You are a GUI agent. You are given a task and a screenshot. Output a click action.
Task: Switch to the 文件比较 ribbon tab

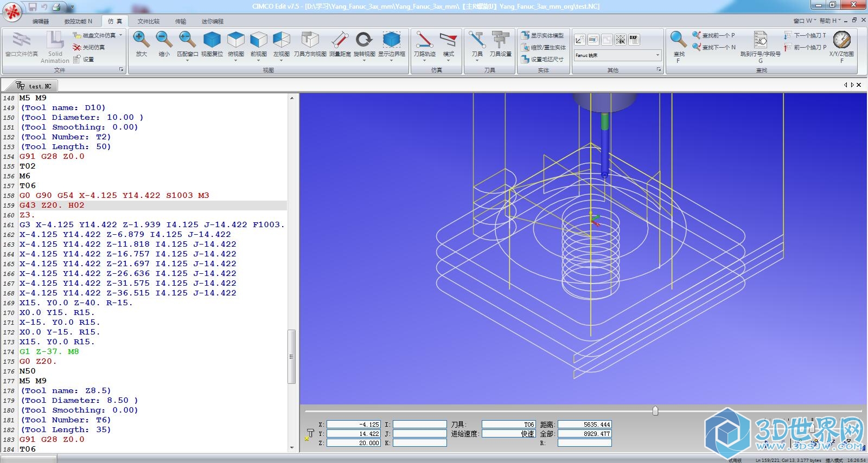[x=149, y=21]
